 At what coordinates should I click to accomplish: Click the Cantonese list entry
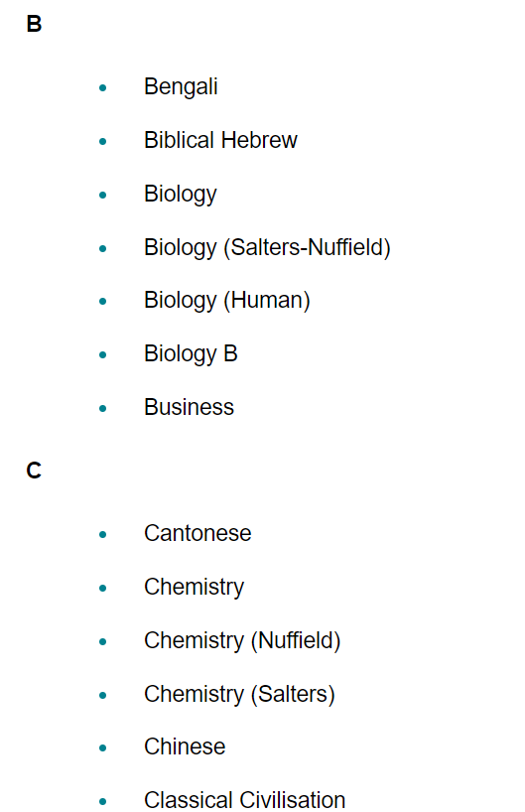pyautogui.click(x=197, y=533)
